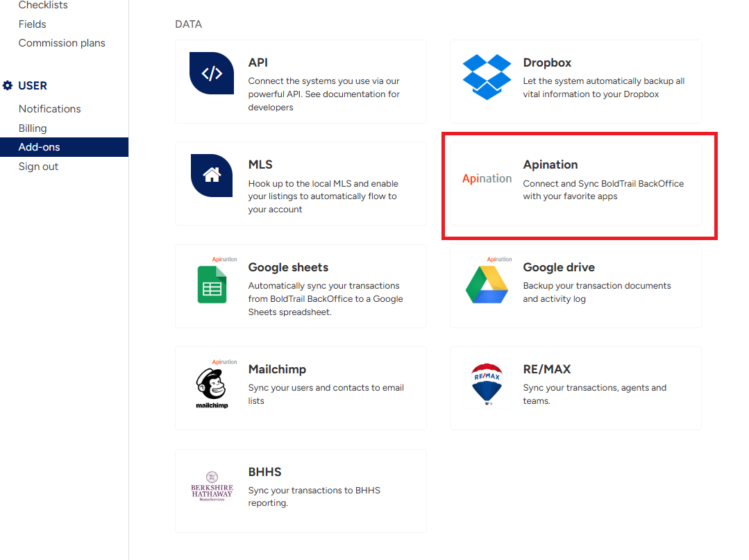The image size is (749, 560).
Task: Click the MLS house icon
Action: 212,176
